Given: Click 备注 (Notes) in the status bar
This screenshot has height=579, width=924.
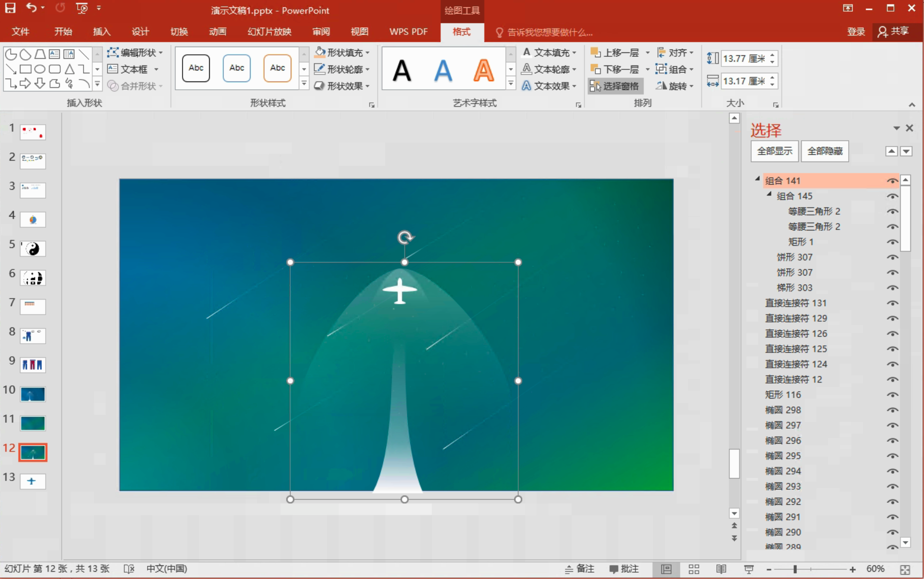Looking at the screenshot, I should [579, 569].
